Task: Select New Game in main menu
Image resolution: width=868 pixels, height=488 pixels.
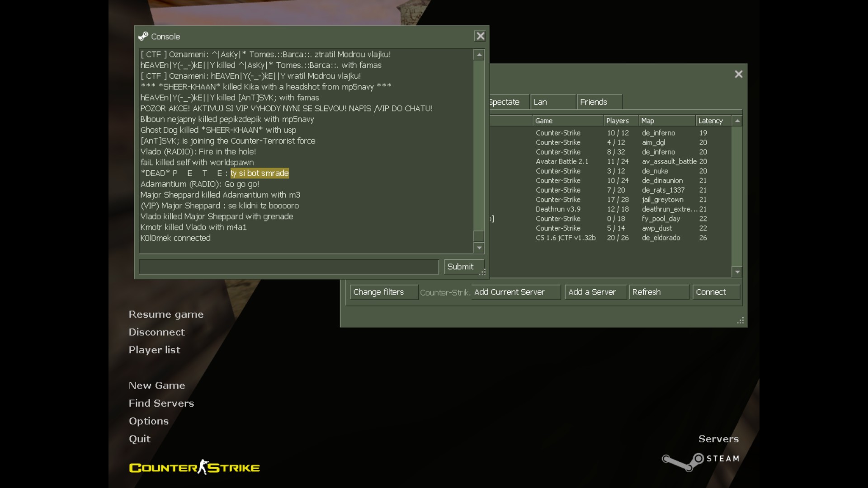Action: tap(157, 385)
